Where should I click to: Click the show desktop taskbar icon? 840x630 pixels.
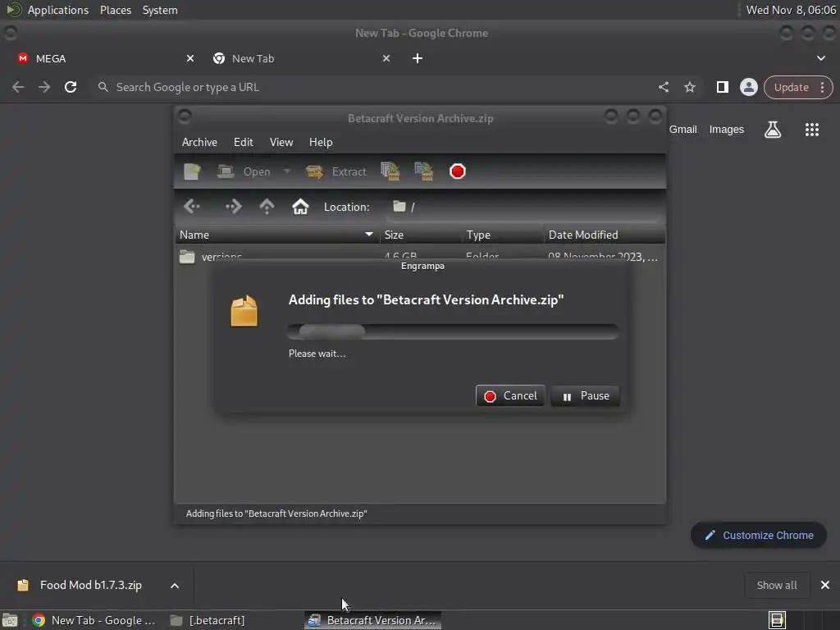coord(10,620)
